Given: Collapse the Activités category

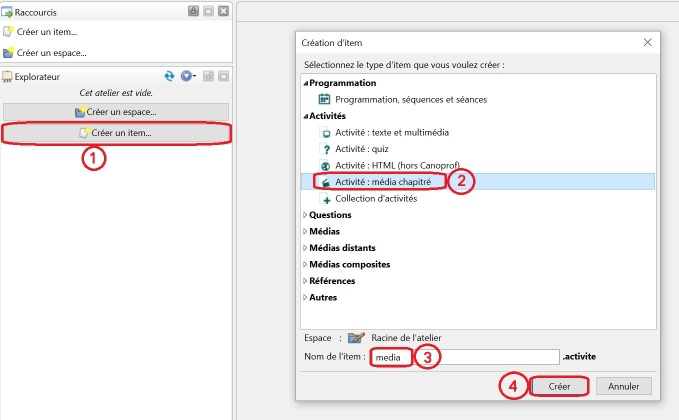Looking at the screenshot, I should (306, 116).
